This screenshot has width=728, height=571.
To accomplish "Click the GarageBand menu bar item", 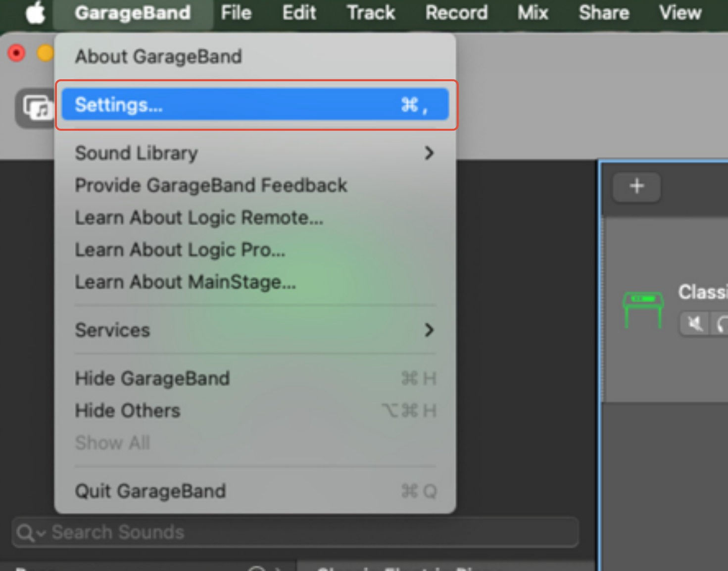I will coord(133,13).
